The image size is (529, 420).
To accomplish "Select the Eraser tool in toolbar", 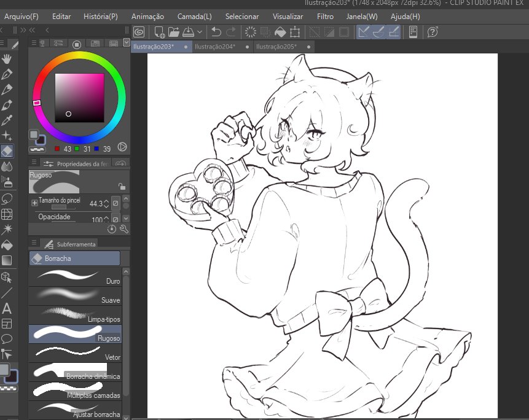I will coord(6,151).
